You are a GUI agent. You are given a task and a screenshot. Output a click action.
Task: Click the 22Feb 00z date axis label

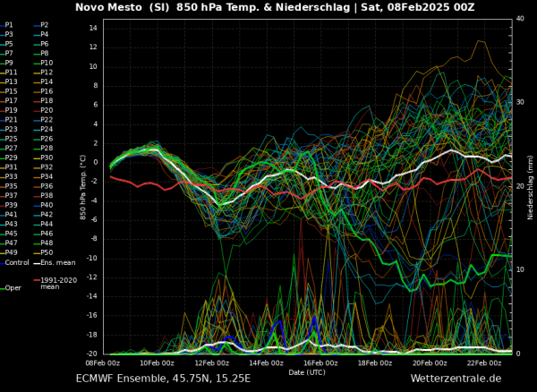tap(484, 362)
